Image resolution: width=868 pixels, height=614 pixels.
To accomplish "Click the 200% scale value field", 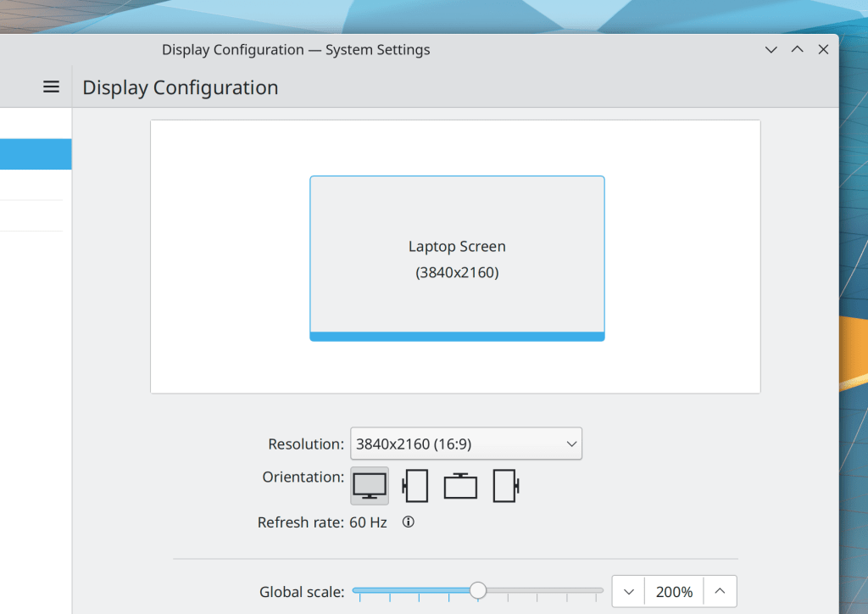I will tap(674, 592).
